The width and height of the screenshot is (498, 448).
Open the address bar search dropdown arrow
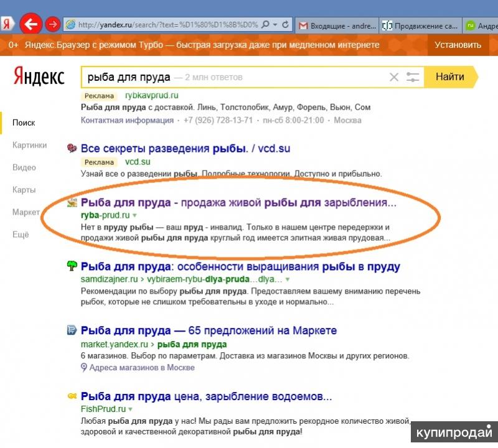tap(275, 25)
